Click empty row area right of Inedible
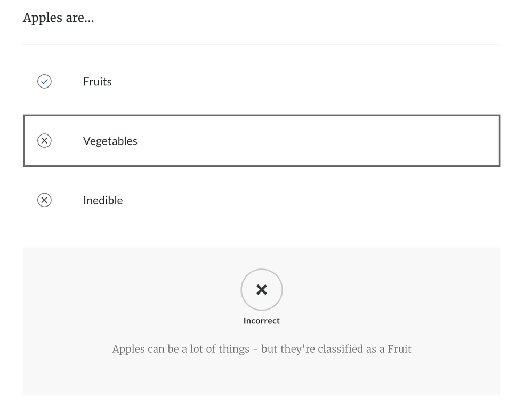The width and height of the screenshot is (532, 412). click(320, 200)
